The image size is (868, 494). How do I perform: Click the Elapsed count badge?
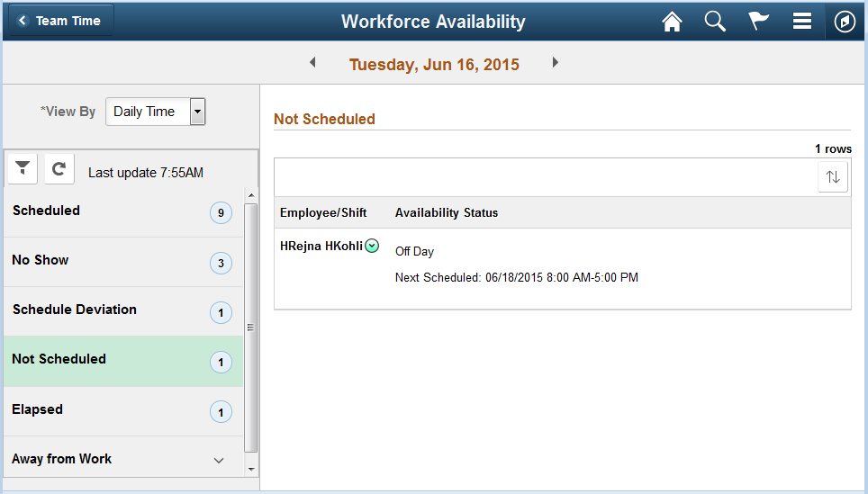coord(221,412)
